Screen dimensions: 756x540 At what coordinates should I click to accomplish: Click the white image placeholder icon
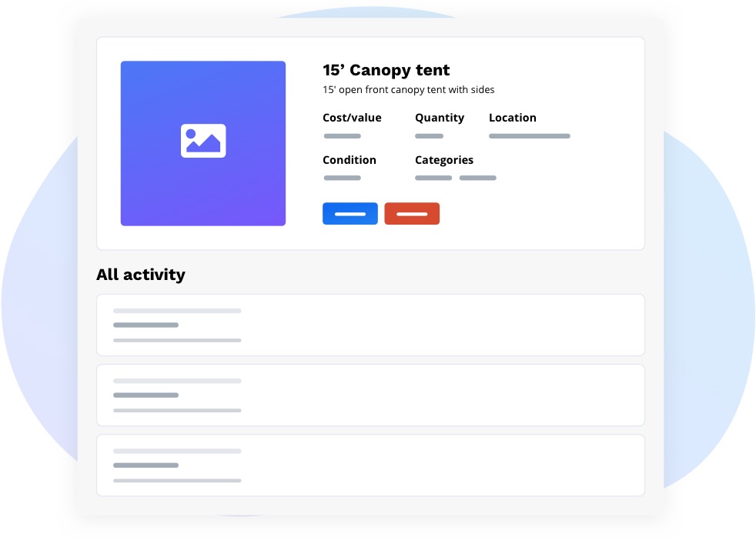tap(203, 141)
